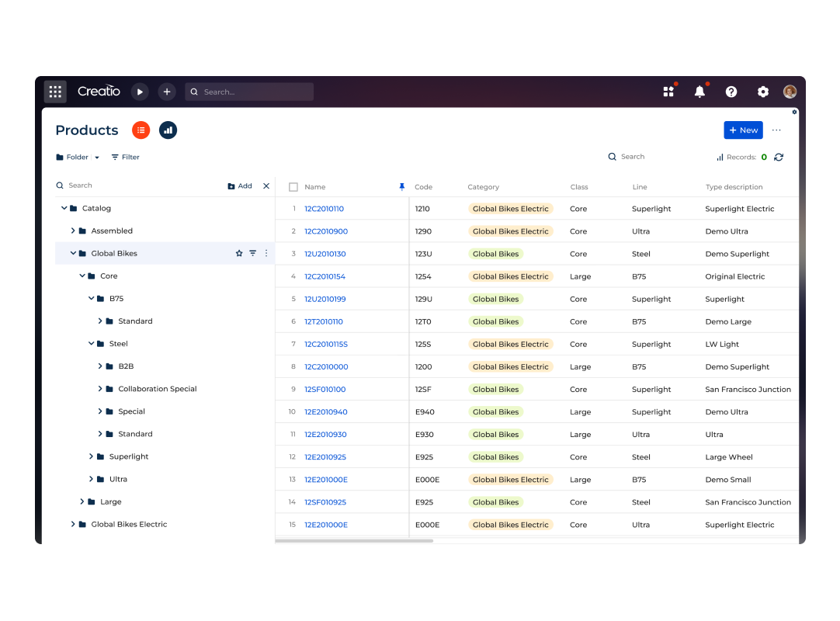The height and width of the screenshot is (621, 840).
Task: Click the Add folder icon
Action: tap(231, 186)
